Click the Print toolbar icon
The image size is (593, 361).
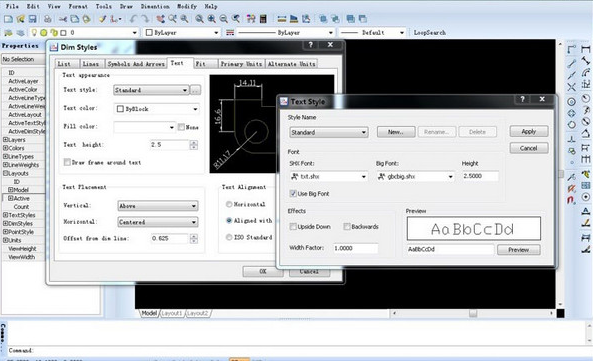pos(48,19)
